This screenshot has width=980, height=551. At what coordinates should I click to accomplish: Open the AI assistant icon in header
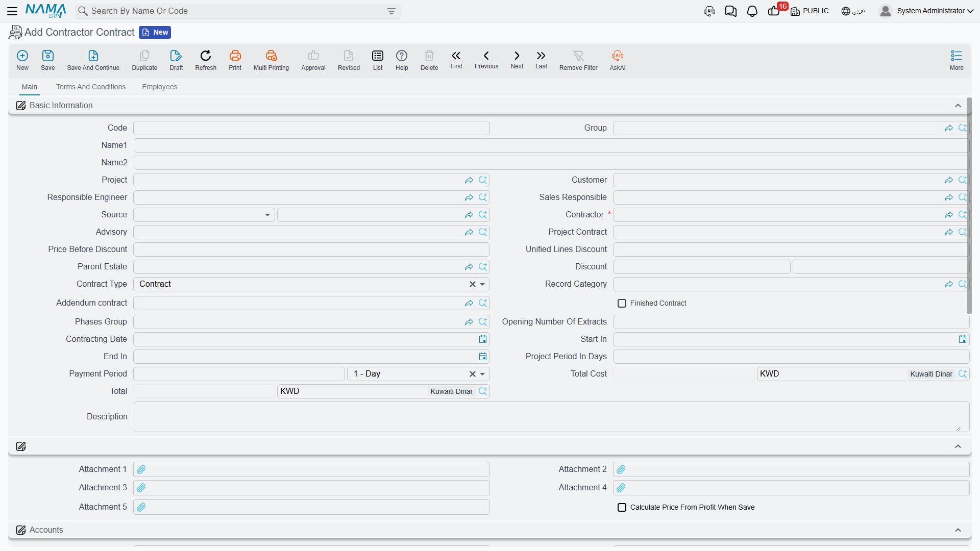pyautogui.click(x=709, y=11)
